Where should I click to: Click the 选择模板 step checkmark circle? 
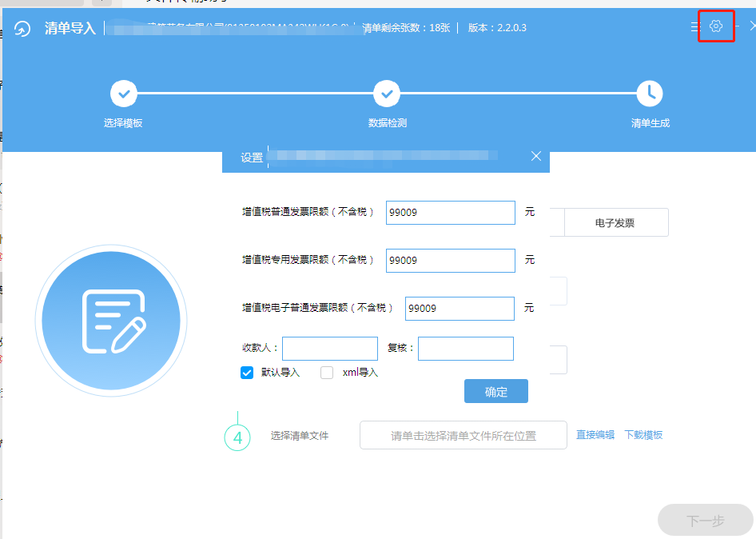(x=124, y=94)
